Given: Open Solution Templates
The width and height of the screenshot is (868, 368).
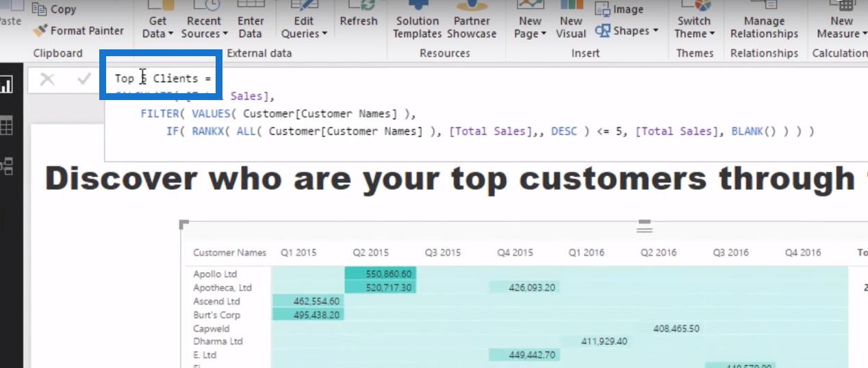Looking at the screenshot, I should coord(418,21).
